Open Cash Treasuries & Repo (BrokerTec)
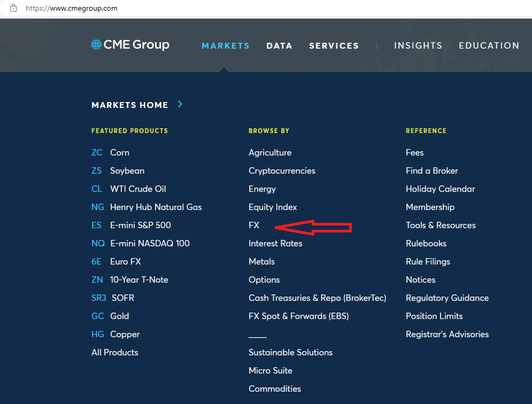532x404 pixels. click(x=318, y=298)
